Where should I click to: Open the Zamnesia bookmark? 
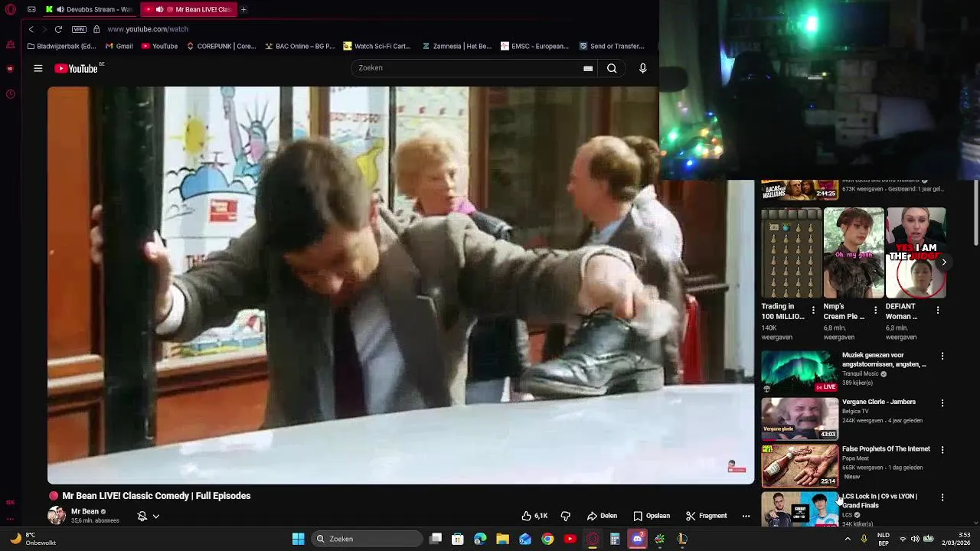point(457,46)
